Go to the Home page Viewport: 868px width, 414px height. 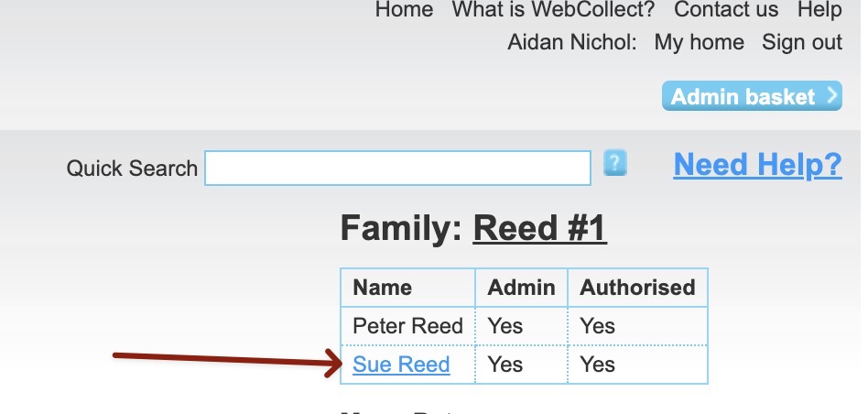point(404,10)
